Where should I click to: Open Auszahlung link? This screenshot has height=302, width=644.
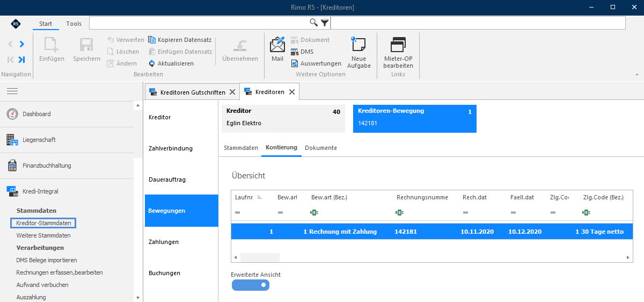coord(31,297)
